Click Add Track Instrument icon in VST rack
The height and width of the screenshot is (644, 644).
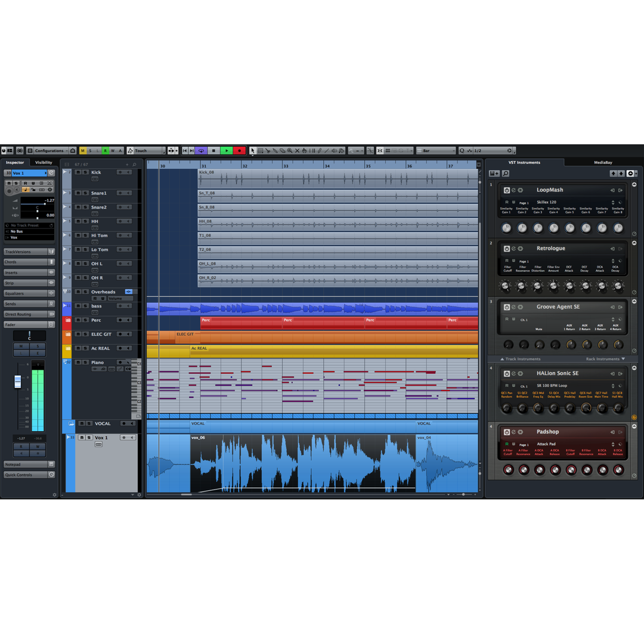494,174
